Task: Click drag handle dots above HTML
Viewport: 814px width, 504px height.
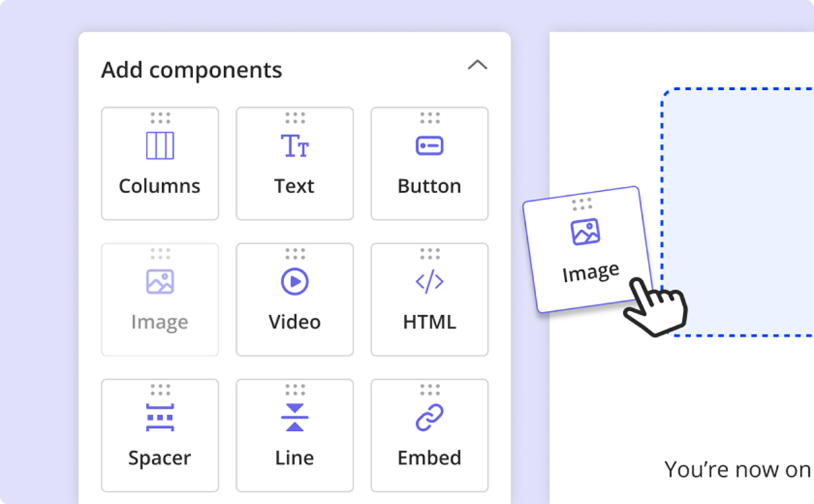Action: click(x=429, y=253)
